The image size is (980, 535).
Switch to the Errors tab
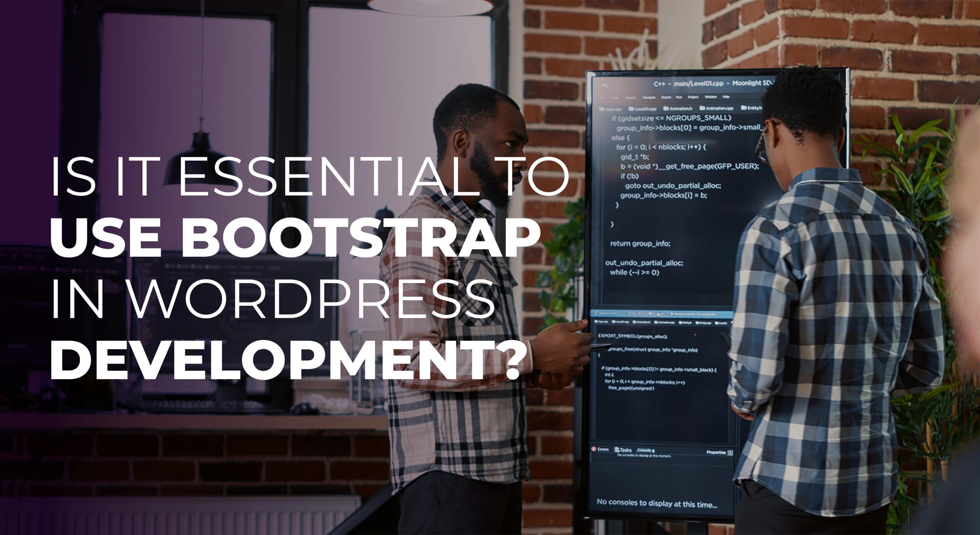click(x=600, y=449)
